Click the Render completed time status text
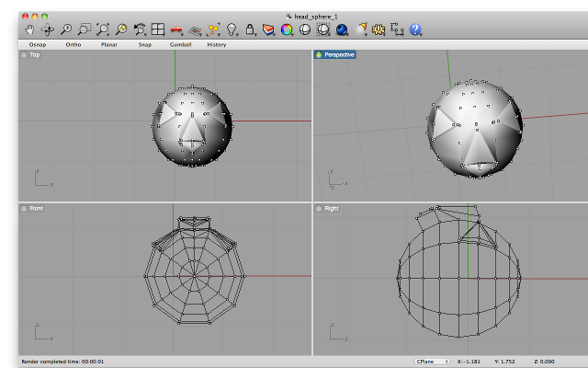The image size is (588, 368). tap(62, 362)
